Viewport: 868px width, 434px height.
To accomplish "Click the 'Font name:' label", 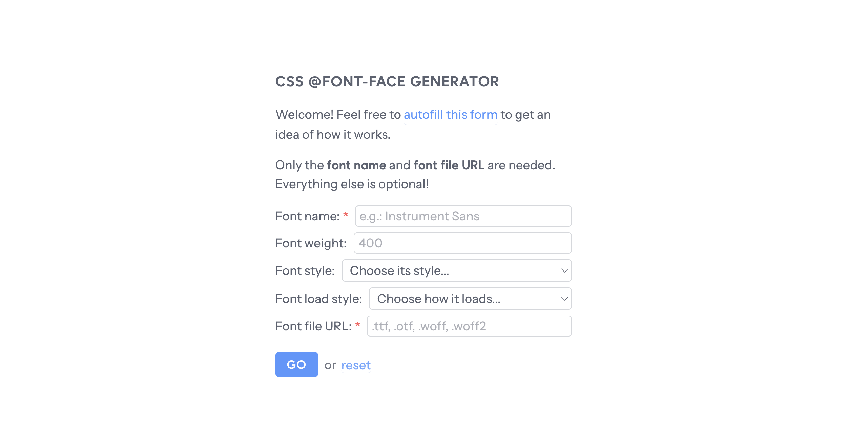I will click(307, 216).
